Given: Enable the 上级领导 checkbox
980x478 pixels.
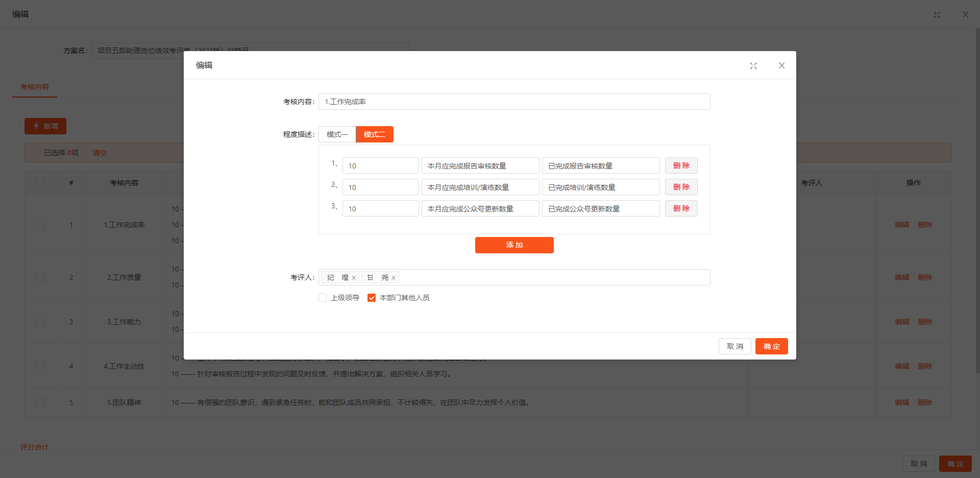Looking at the screenshot, I should click(x=323, y=298).
